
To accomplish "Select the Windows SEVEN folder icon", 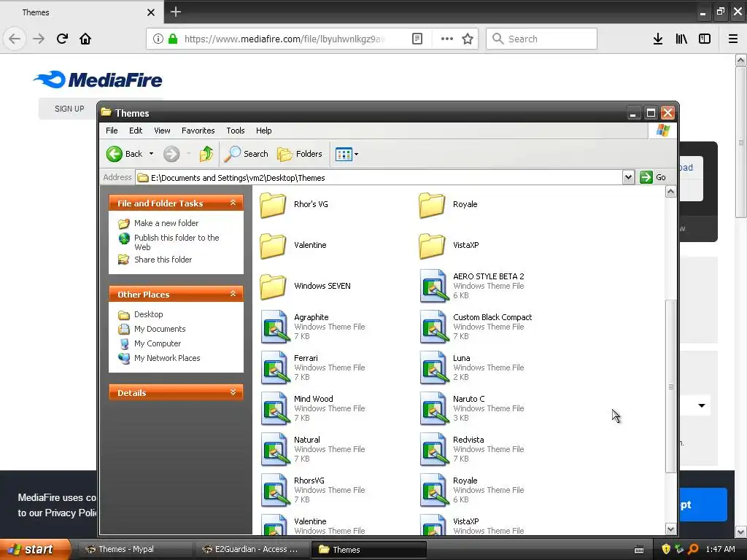I will coord(273,287).
